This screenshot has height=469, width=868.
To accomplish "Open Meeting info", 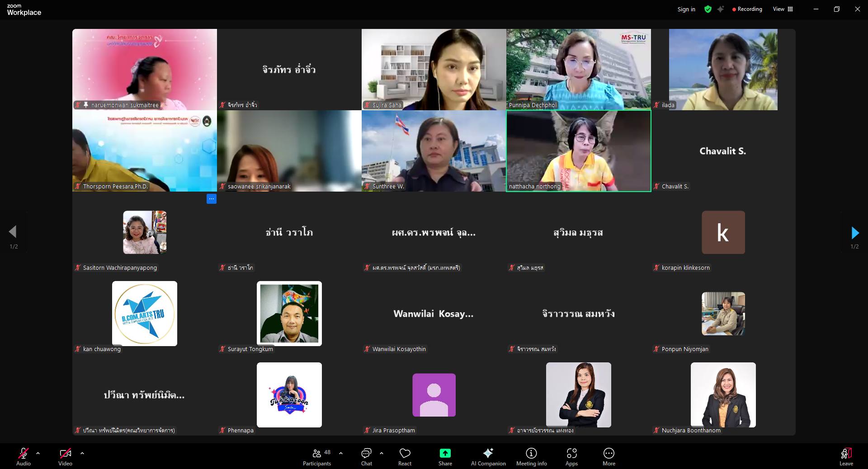I will tap(531, 456).
